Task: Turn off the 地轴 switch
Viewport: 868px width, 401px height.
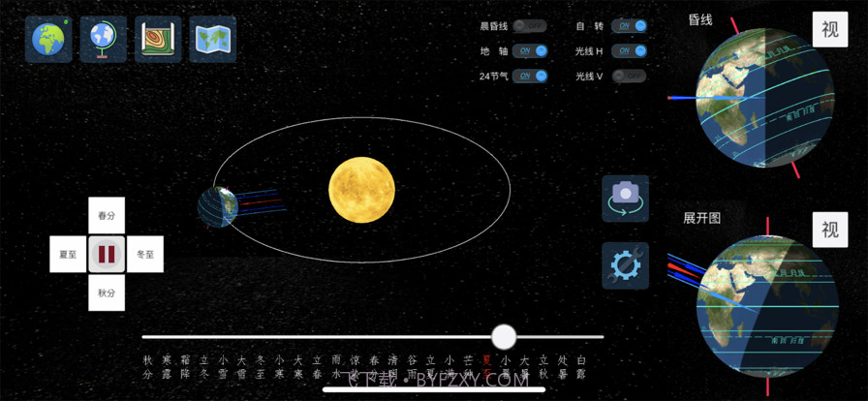Action: 530,50
